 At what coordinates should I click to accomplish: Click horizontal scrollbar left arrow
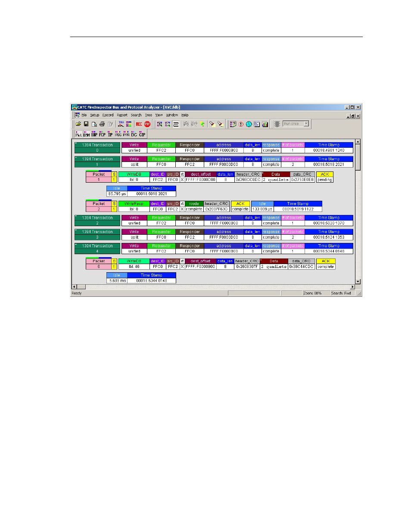[74, 287]
